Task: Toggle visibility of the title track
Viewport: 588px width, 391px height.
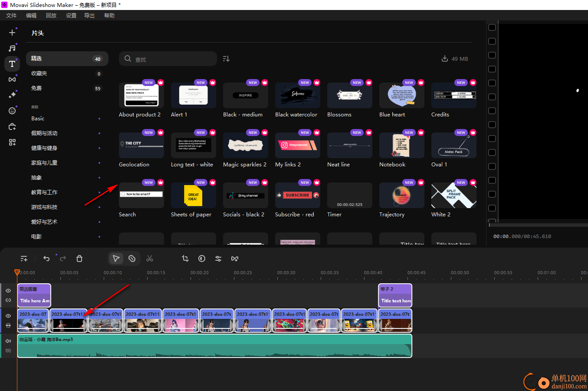Action: 8,291
